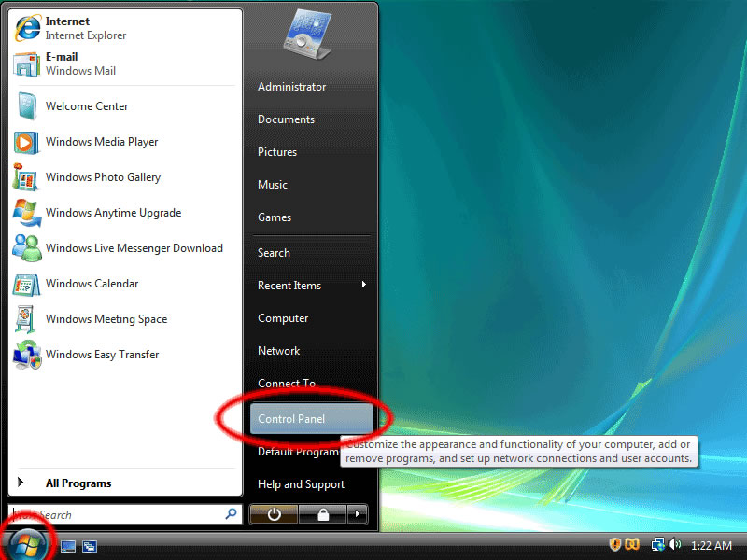Click the Welcome Center icon
This screenshot has height=560, width=747.
tap(27, 105)
